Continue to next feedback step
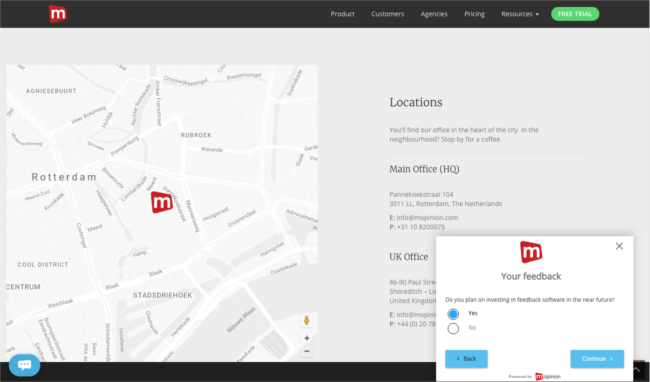Screen dimensions: 650x382 (x=597, y=359)
